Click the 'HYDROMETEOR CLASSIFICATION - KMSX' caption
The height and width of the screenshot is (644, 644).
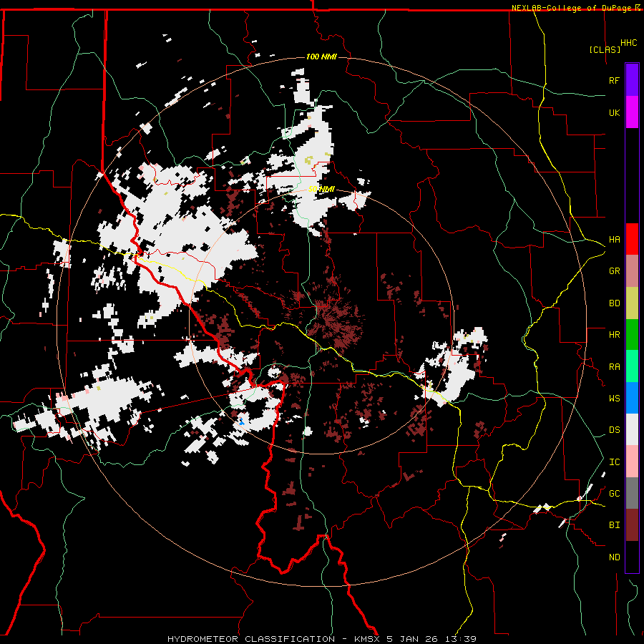[x=274, y=639]
